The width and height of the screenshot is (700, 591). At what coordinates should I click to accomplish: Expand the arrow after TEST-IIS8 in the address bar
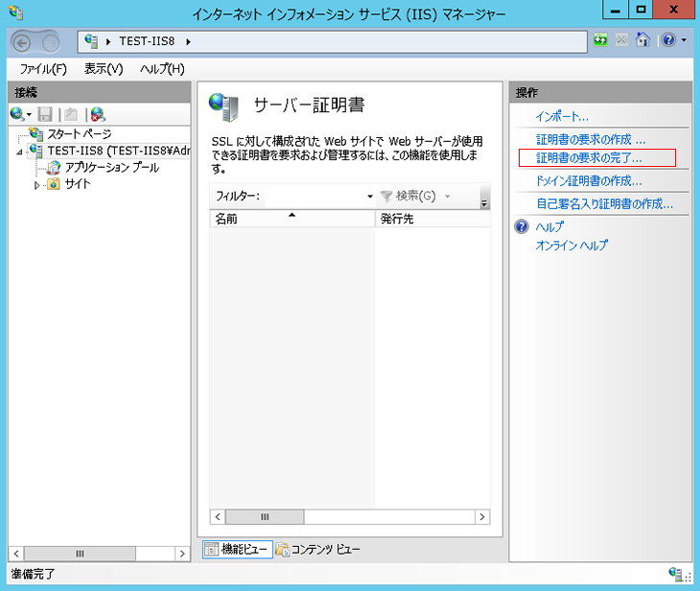[188, 41]
